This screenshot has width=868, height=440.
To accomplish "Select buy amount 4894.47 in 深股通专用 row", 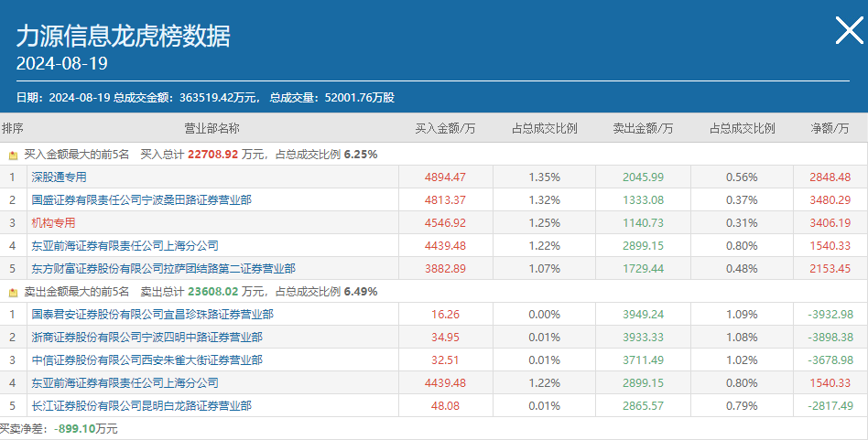I will click(x=445, y=177).
